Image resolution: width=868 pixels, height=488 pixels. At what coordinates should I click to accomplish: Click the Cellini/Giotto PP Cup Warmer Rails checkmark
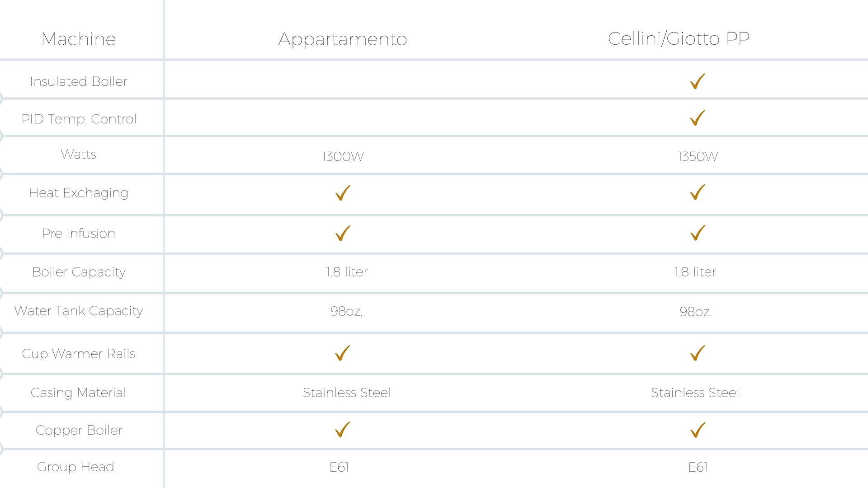pyautogui.click(x=698, y=353)
